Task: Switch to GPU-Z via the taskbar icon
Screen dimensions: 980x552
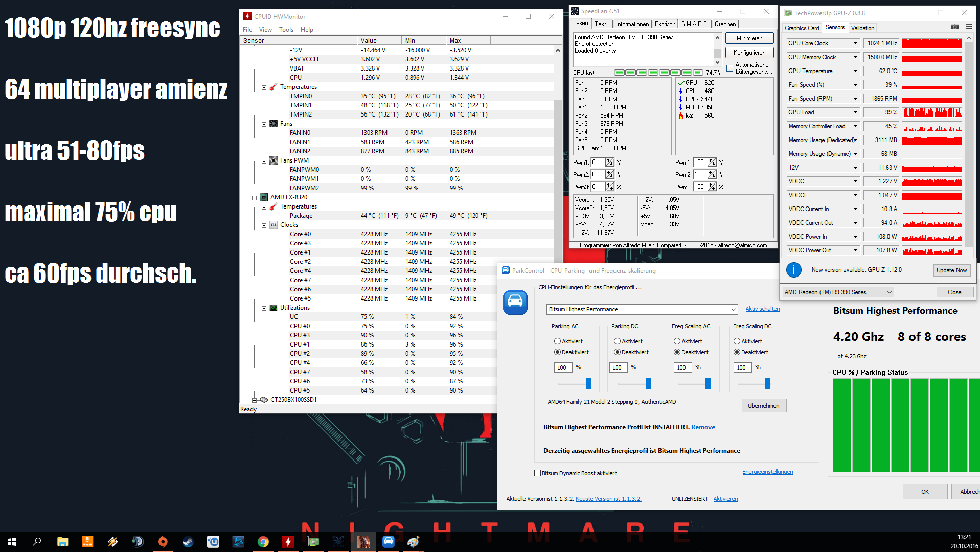Action: [313, 542]
